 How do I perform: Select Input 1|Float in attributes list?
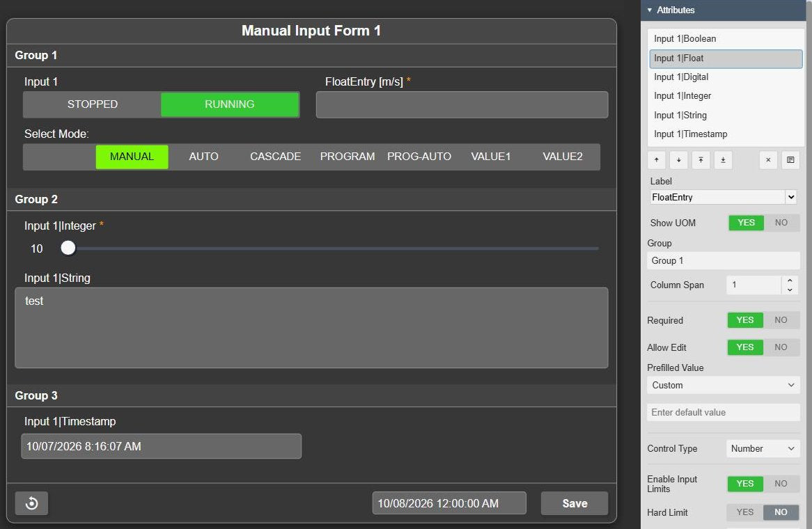point(726,58)
